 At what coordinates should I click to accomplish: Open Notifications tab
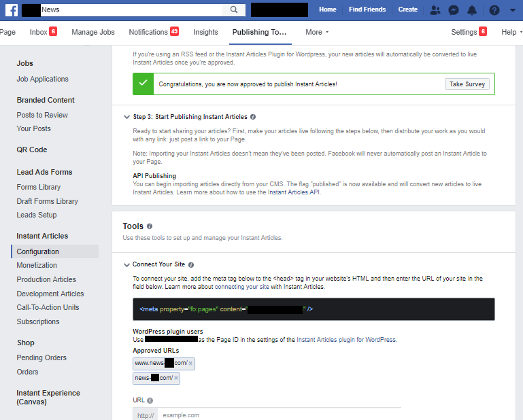pyautogui.click(x=154, y=32)
